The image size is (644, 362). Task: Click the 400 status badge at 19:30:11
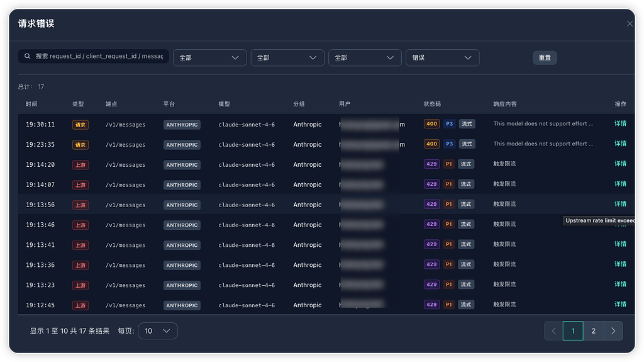431,124
